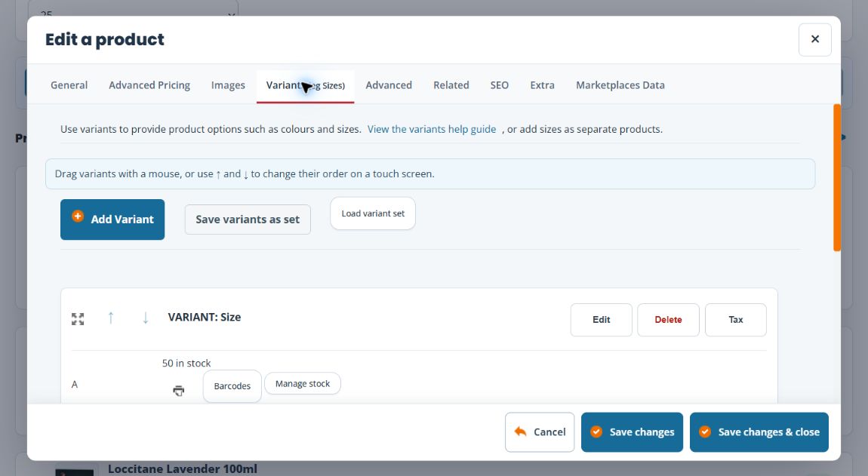Click Manage stock for option A
The height and width of the screenshot is (476, 868).
point(302,383)
